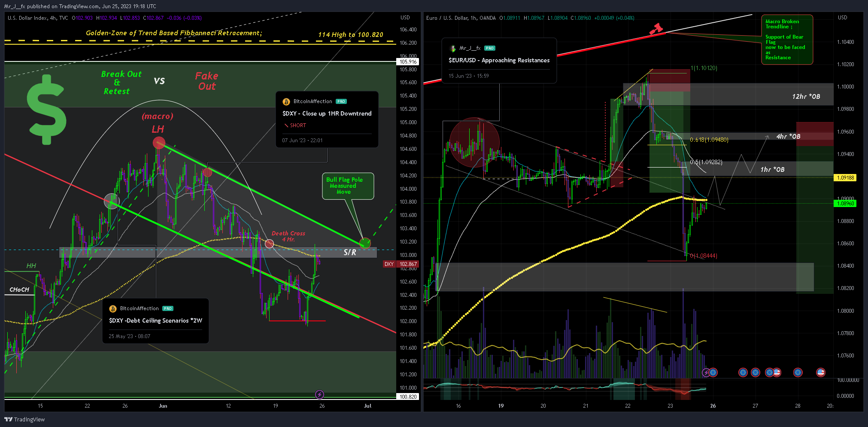Open US flag event overlapping the EU flag

click(777, 372)
